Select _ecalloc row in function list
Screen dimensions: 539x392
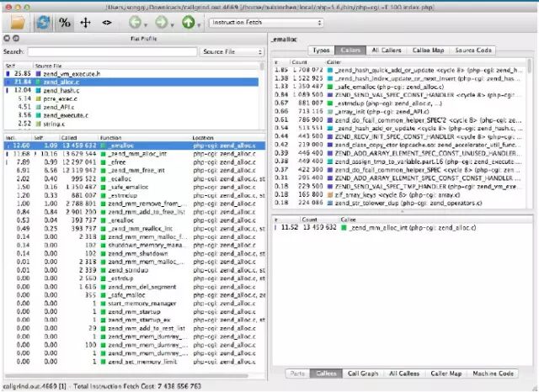tap(135, 179)
